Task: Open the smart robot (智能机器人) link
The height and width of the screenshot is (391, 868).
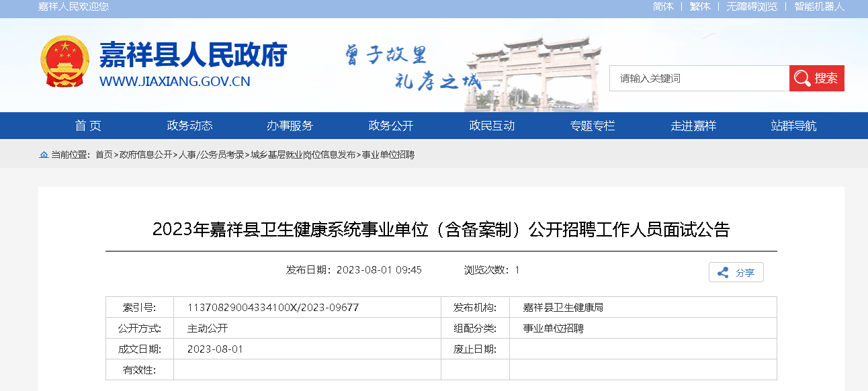Action: pyautogui.click(x=819, y=7)
